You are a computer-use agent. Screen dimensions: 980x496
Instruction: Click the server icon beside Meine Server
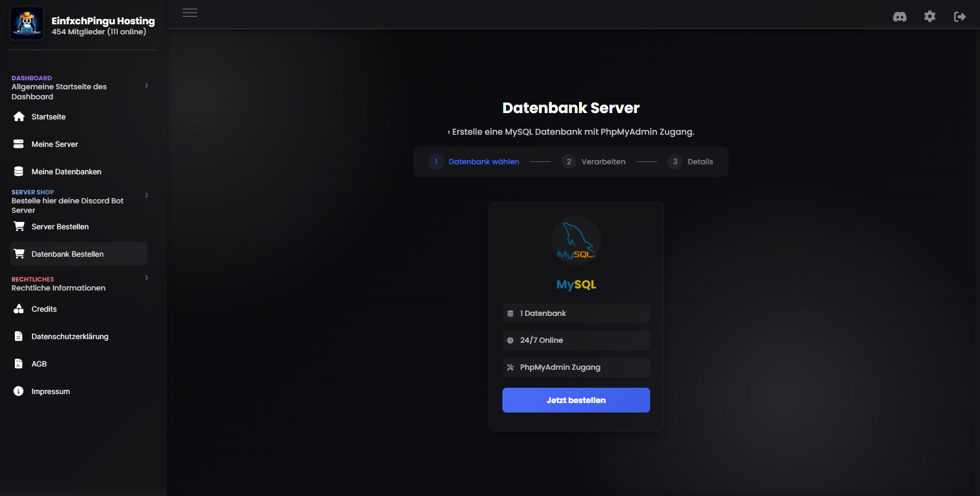coord(19,144)
